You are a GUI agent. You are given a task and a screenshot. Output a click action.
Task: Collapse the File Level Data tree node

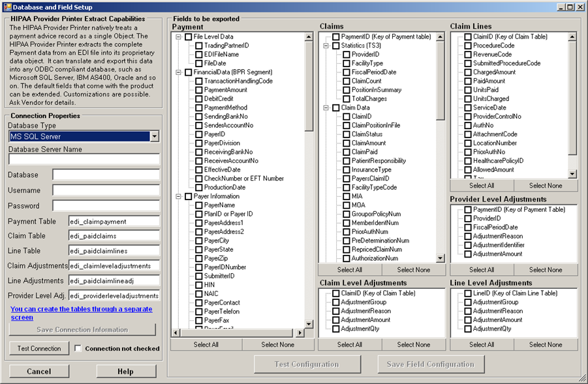tap(179, 37)
